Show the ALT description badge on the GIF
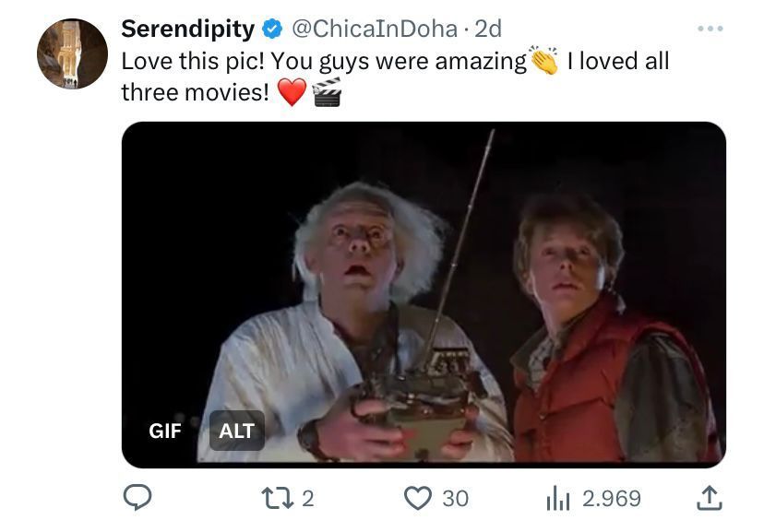The image size is (764, 532). pos(237,431)
